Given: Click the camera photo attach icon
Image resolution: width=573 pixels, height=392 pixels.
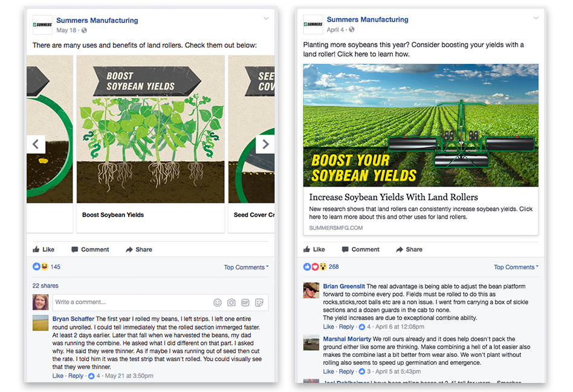Looking at the screenshot, I should (x=231, y=303).
